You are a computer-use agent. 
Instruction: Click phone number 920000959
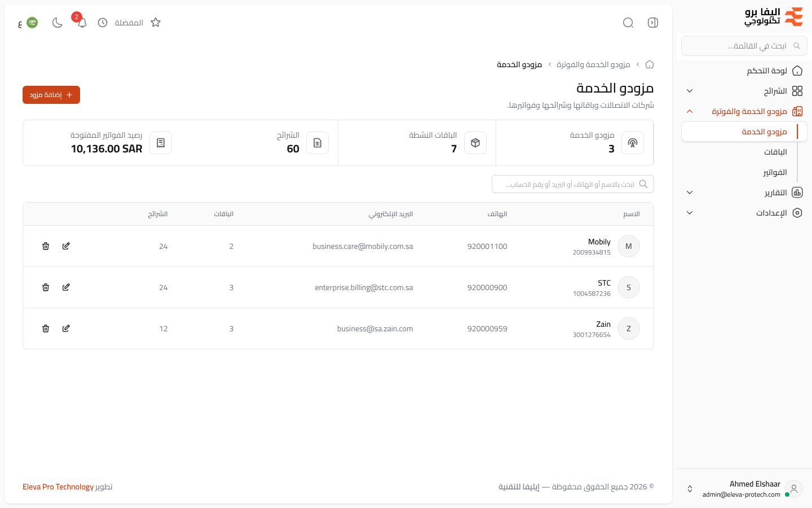pos(487,329)
